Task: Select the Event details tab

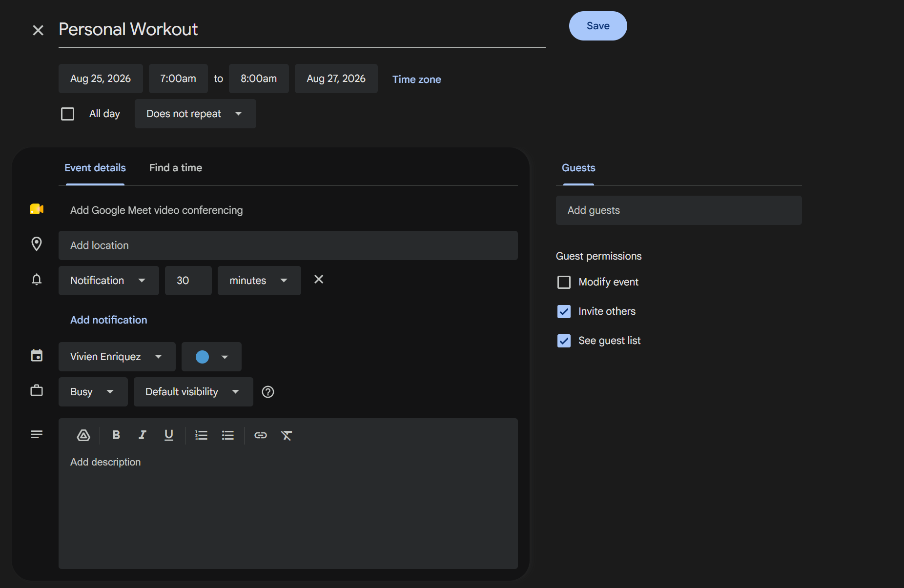Action: [95, 168]
